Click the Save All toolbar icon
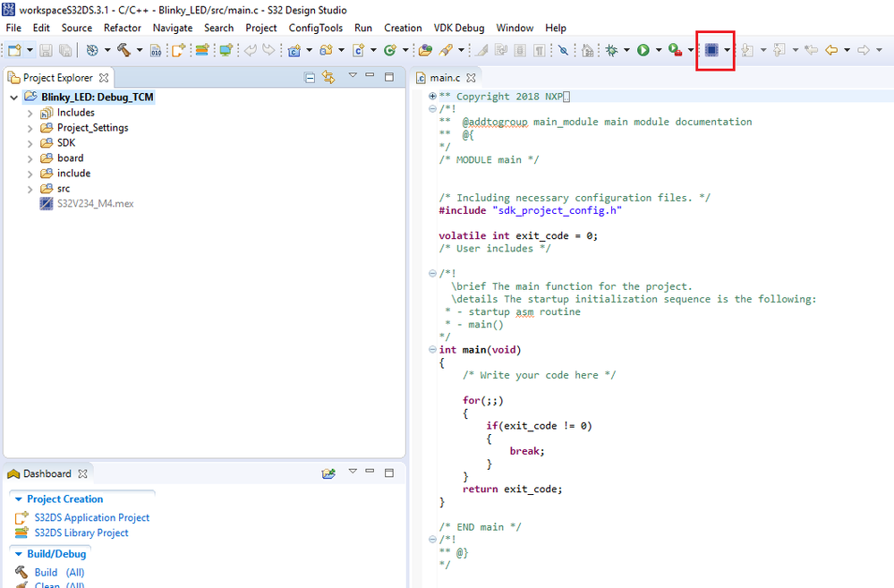Viewport: 894px width, 588px height. click(65, 50)
